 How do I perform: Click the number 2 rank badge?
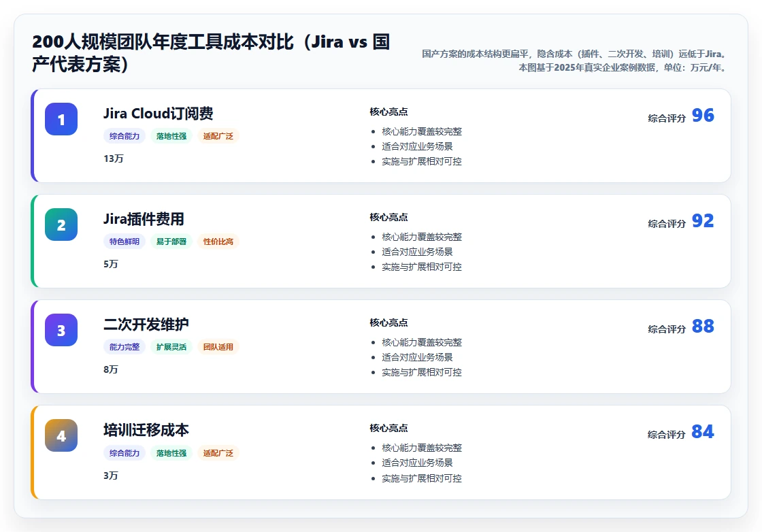click(x=61, y=225)
